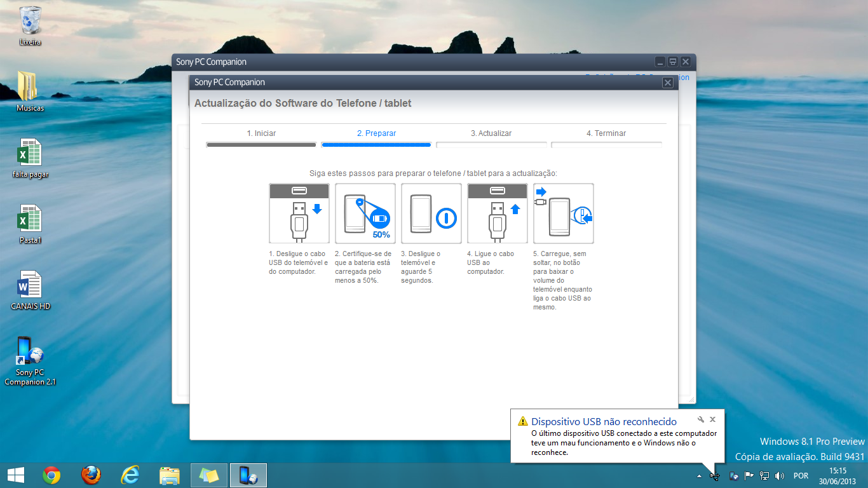
Task: Open the network connection tray icon
Action: (764, 475)
